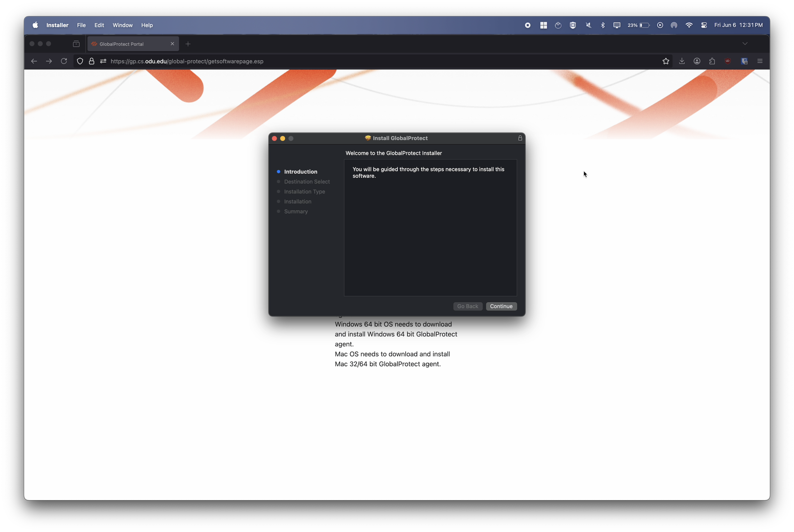This screenshot has height=532, width=794.
Task: Open the Window menu
Action: tap(123, 25)
